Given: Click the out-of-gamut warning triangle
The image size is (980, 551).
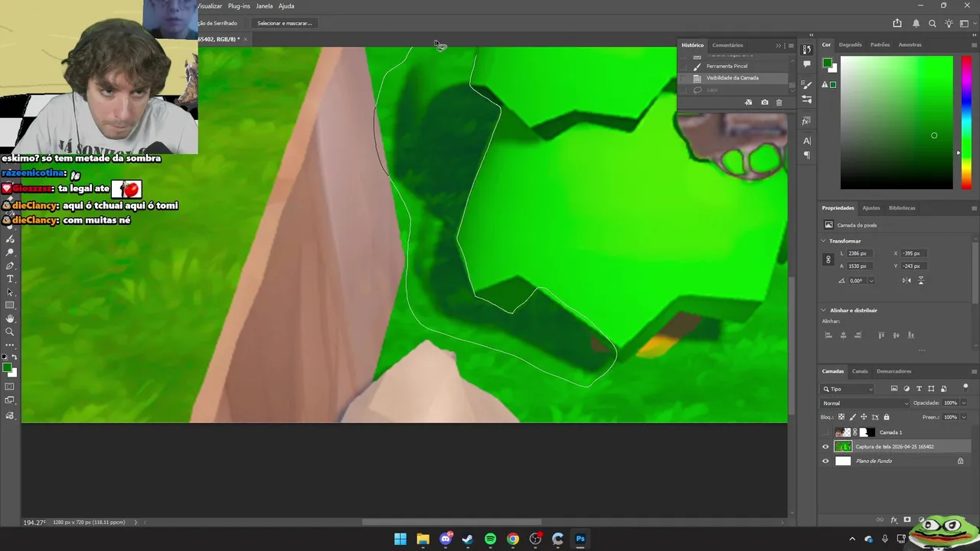Looking at the screenshot, I should 825,84.
